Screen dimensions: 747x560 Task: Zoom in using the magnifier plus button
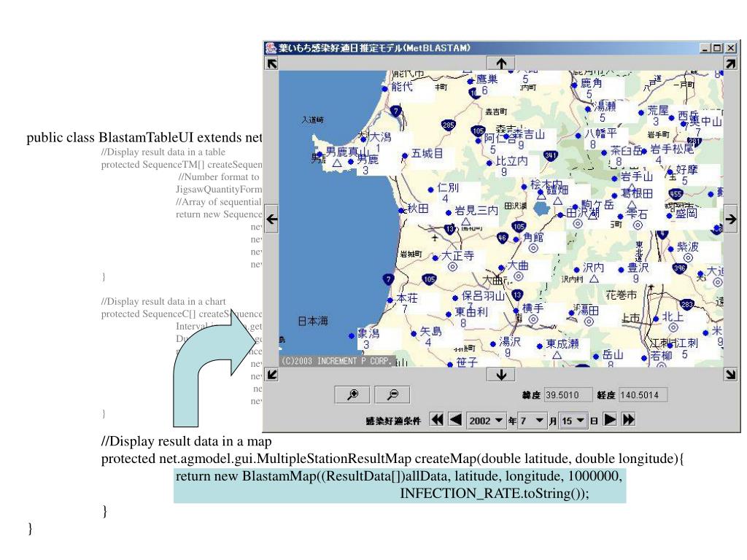click(352, 394)
